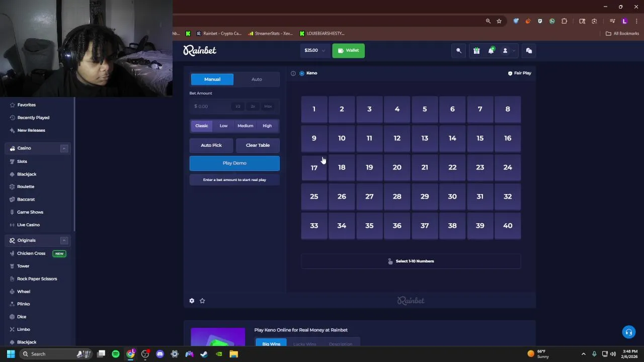This screenshot has width=644, height=362.
Task: Click the Clear Table button
Action: click(258, 145)
